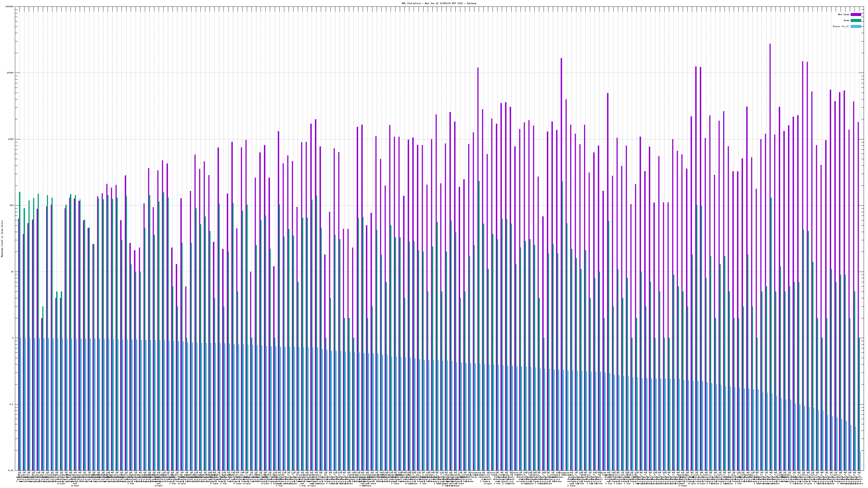Click the RBL Statistics chart title
Viewport: 868px width, 488px height.
(x=439, y=3)
